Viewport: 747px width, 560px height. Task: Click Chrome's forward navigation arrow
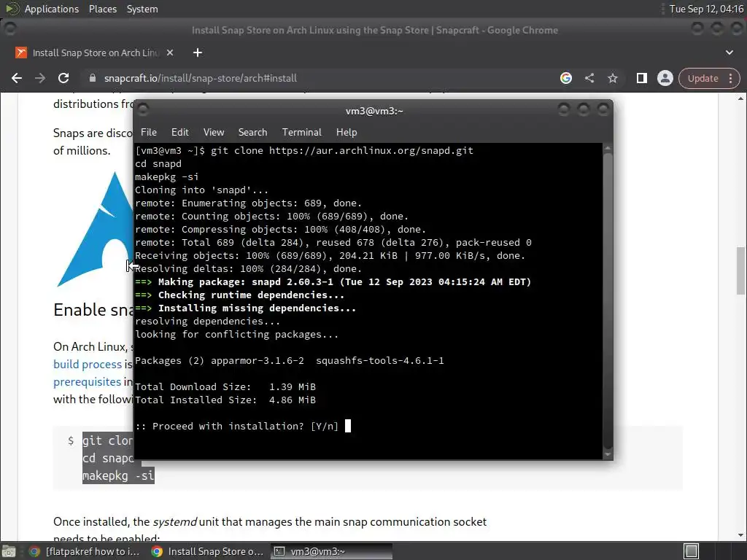point(40,78)
